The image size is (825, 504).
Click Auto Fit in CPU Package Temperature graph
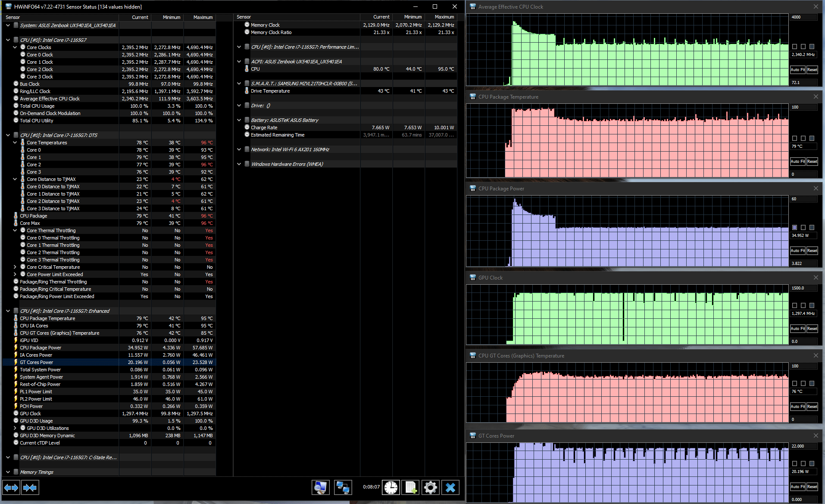coord(798,162)
